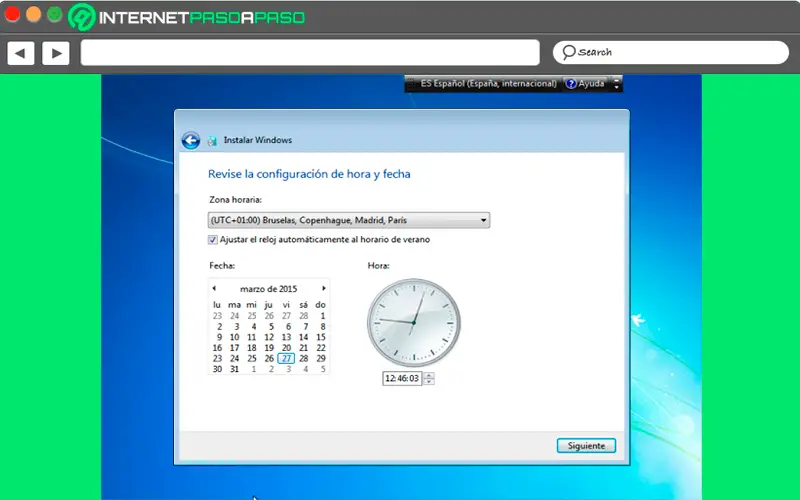Click the orange minimize window dot

pos(33,14)
